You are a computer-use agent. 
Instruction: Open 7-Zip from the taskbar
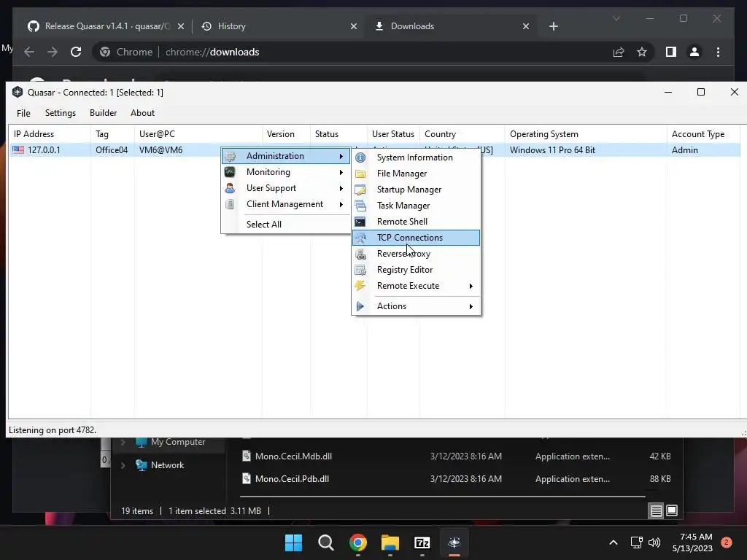click(x=422, y=542)
